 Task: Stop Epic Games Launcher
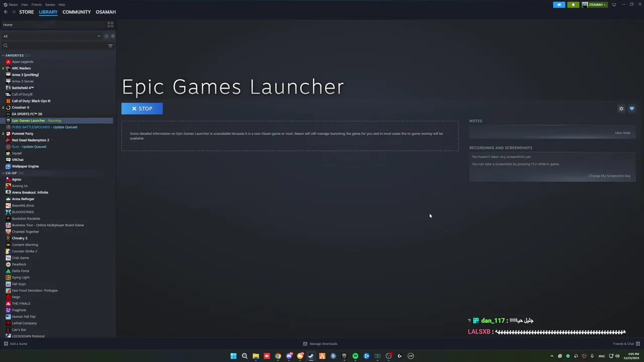142,109
